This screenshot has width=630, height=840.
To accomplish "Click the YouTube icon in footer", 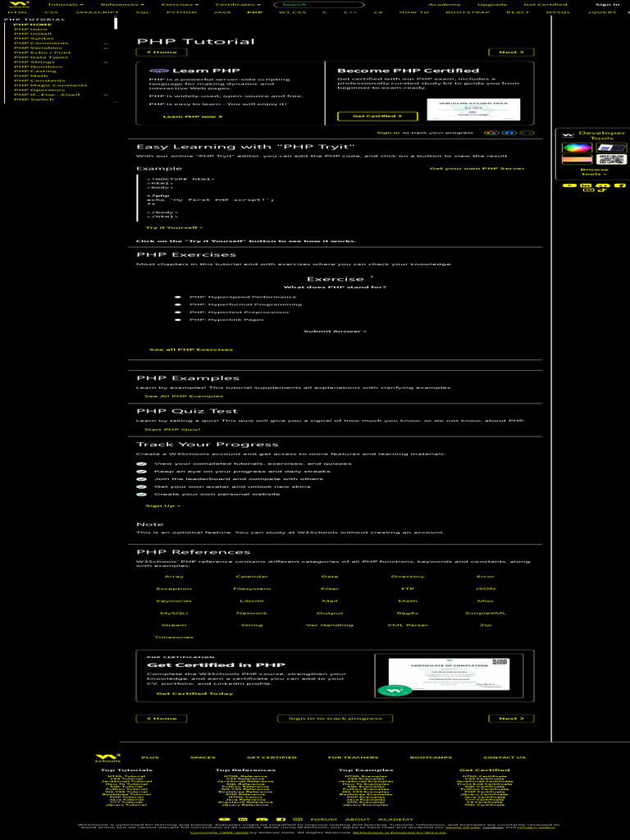I will click(x=225, y=819).
